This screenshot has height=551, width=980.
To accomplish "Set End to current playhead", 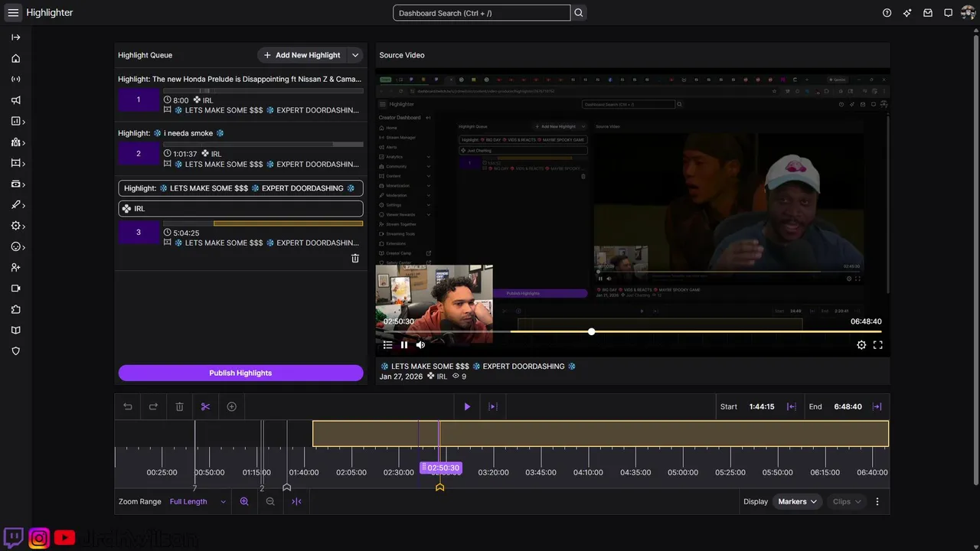I will point(877,406).
